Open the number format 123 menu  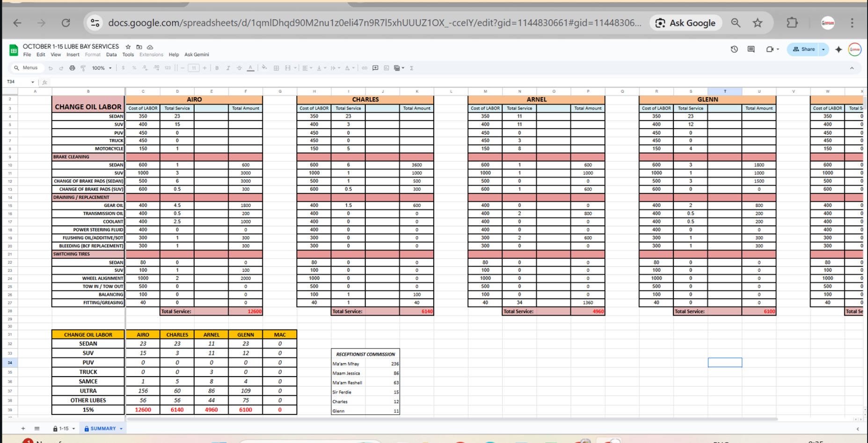(x=168, y=68)
